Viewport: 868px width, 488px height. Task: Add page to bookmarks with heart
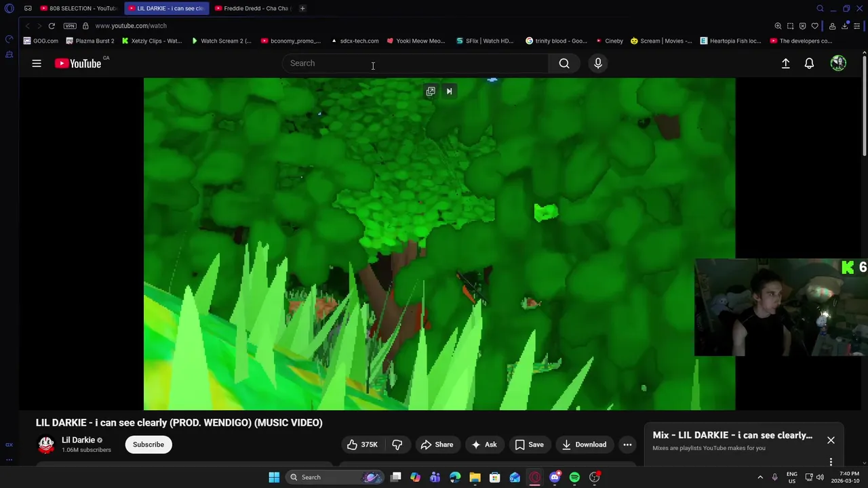(x=814, y=26)
